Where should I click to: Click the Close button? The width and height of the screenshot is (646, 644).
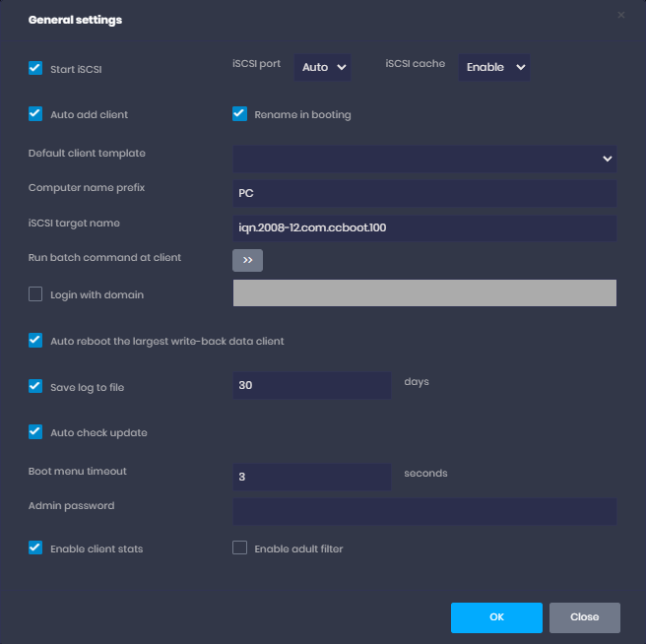[584, 617]
